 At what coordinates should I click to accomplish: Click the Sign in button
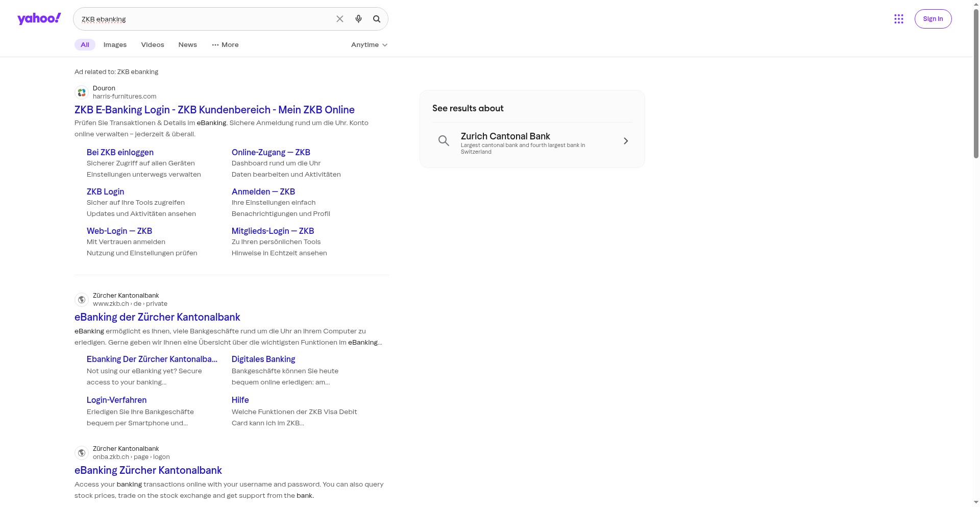coord(933,19)
